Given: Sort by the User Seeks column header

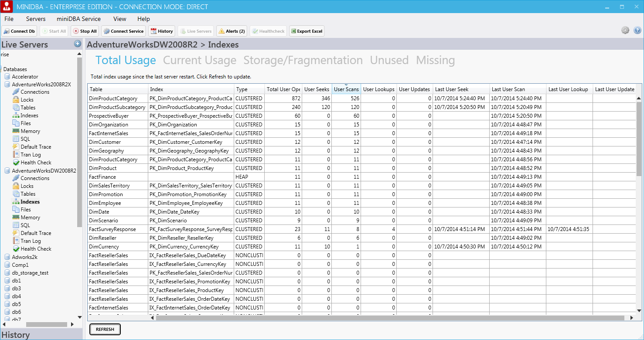Looking at the screenshot, I should coord(317,89).
